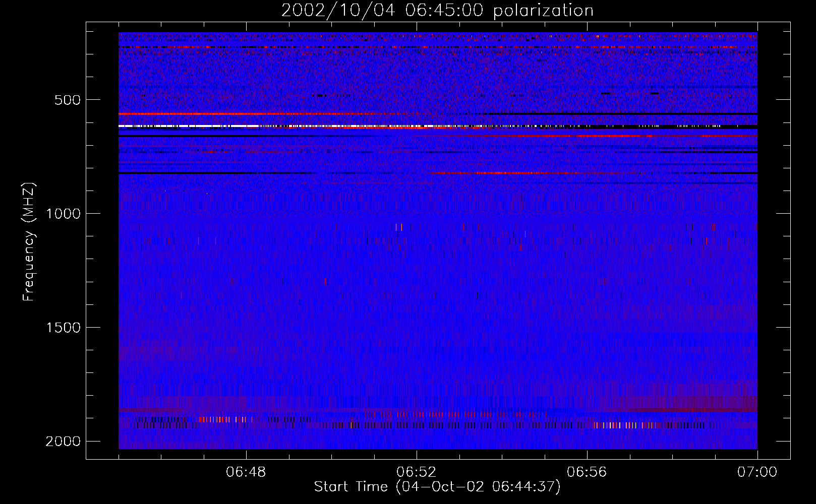Click the 'Start Time (04-Oct-02 06:44:37)' label
The image size is (816, 504).
437,487
